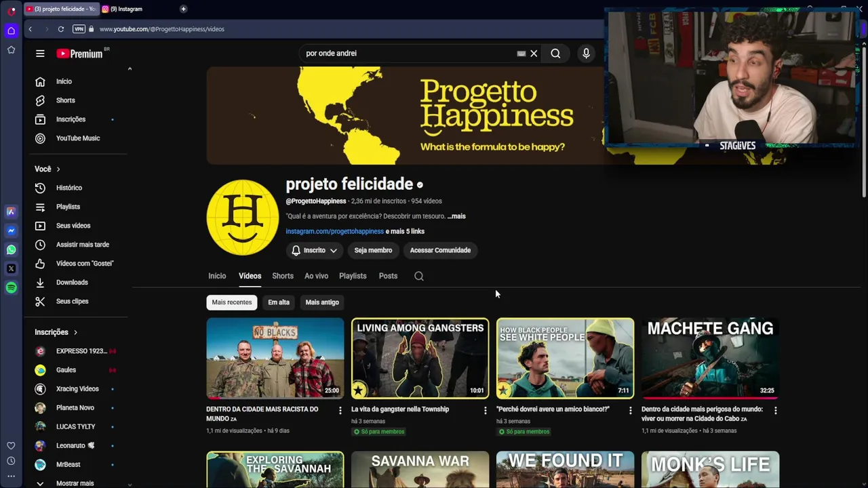Select Mais antigo filter chip
This screenshot has width=868, height=488.
(x=322, y=302)
